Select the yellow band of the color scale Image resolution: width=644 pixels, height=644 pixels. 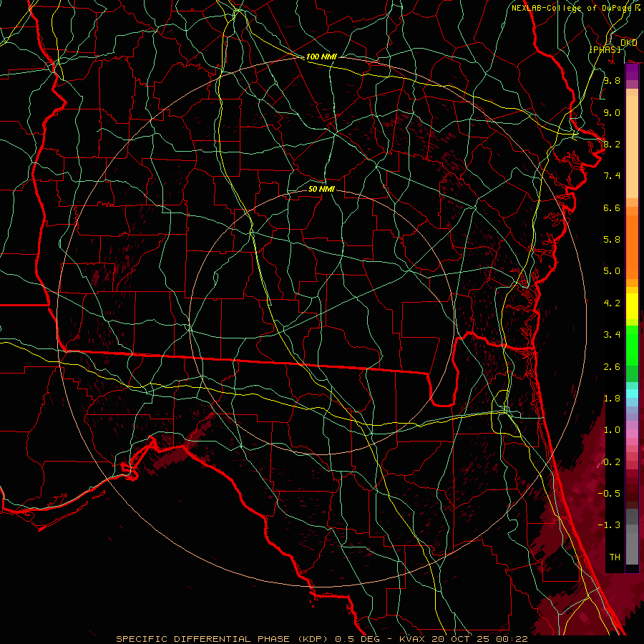(x=632, y=306)
